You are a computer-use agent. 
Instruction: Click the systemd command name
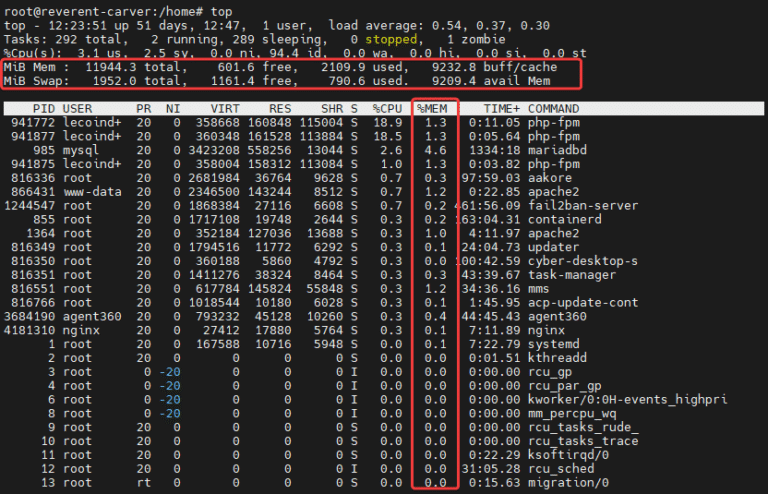pos(553,344)
